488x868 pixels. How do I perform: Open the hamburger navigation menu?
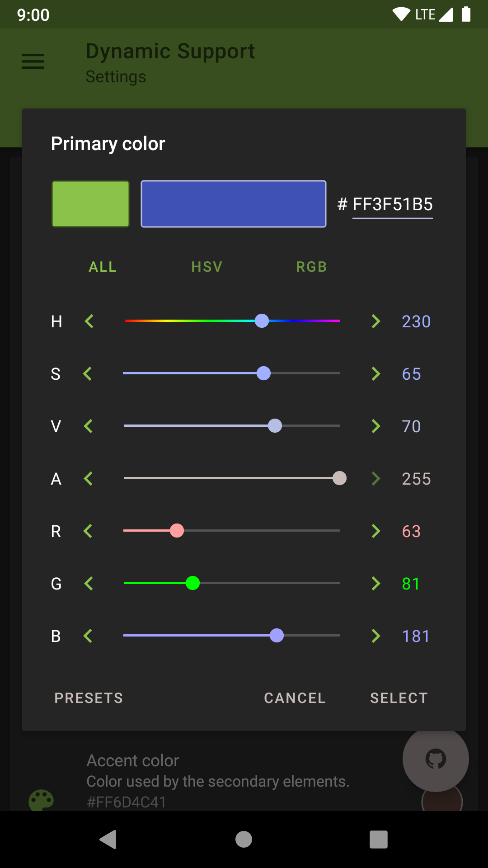pyautogui.click(x=33, y=61)
